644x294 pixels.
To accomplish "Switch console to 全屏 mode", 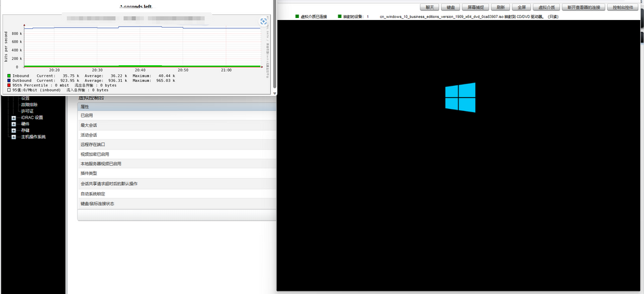I will [x=522, y=7].
